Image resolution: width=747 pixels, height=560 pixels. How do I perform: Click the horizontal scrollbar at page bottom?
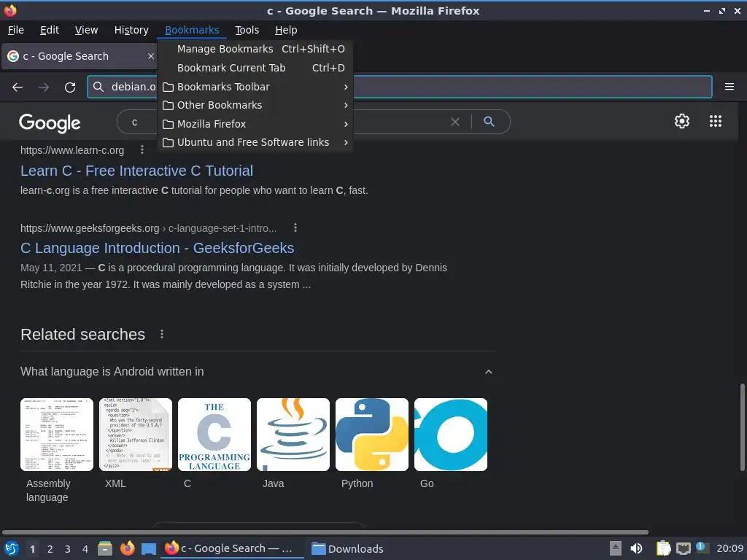[325, 532]
